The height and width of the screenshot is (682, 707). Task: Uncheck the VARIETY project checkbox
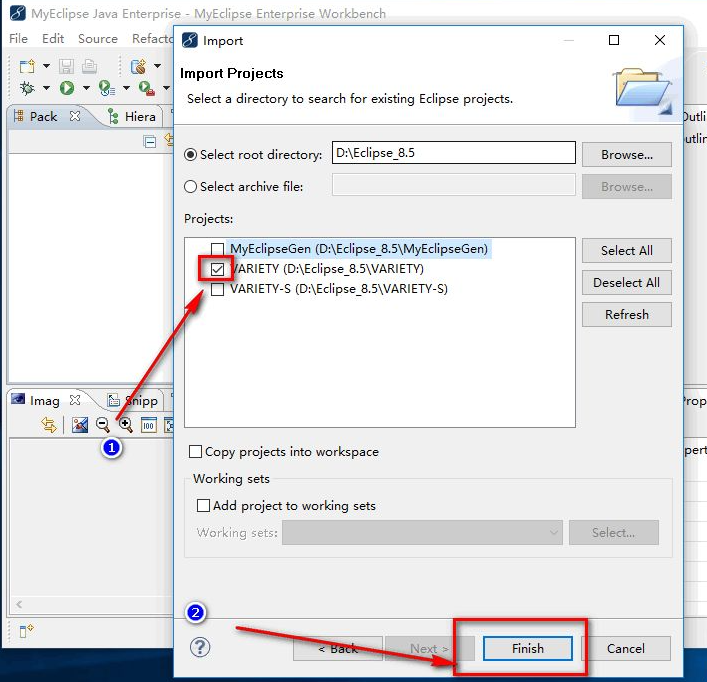point(217,269)
